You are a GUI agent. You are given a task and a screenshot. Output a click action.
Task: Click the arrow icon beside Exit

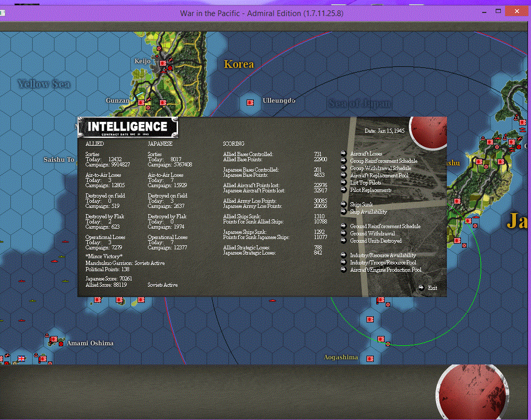point(421,288)
